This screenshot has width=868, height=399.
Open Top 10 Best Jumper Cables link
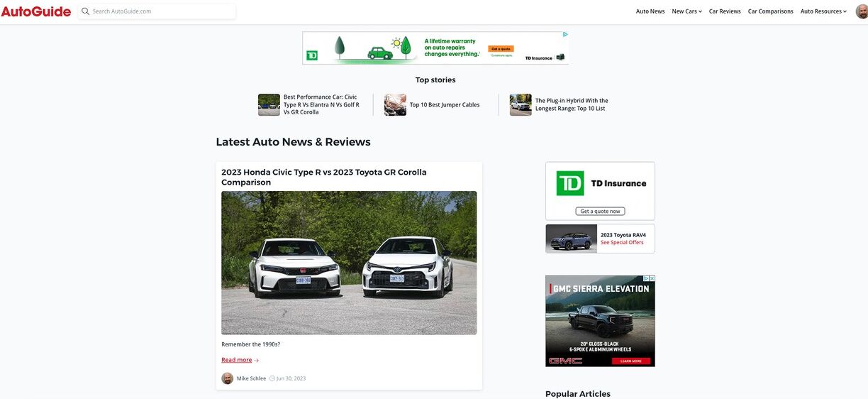tap(445, 105)
